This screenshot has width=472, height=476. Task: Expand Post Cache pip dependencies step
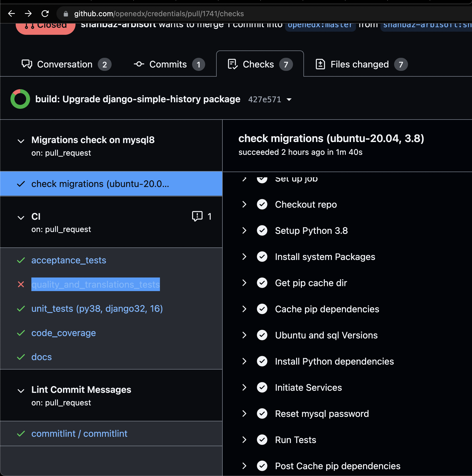(244, 466)
